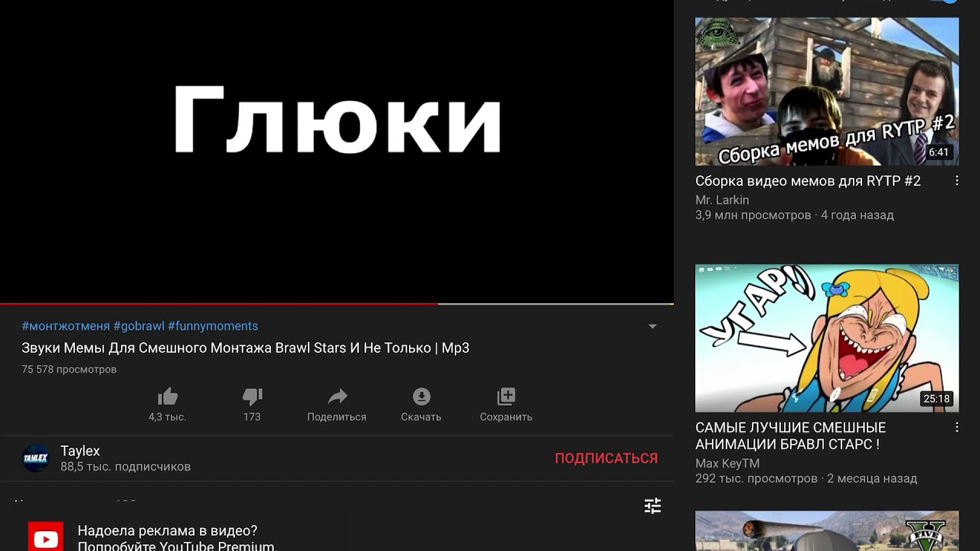Image resolution: width=980 pixels, height=551 pixels.
Task: Open hashtag #gobrawl
Action: pos(139,326)
